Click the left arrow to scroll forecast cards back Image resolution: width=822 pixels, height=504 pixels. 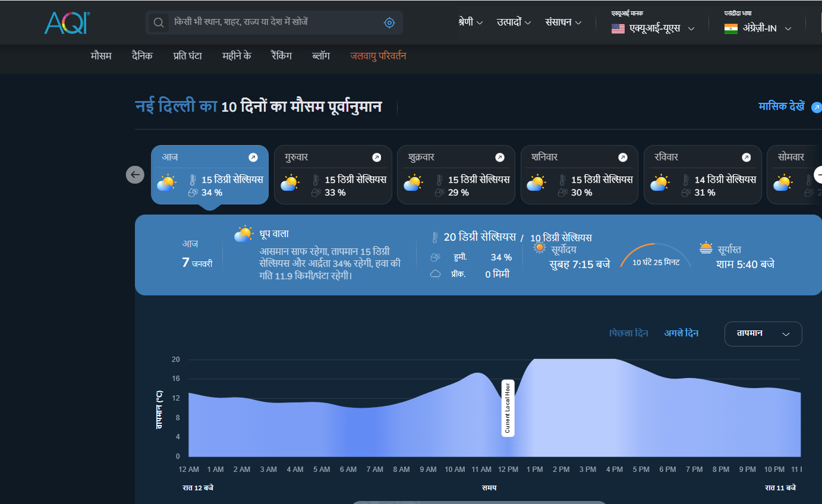pyautogui.click(x=135, y=175)
